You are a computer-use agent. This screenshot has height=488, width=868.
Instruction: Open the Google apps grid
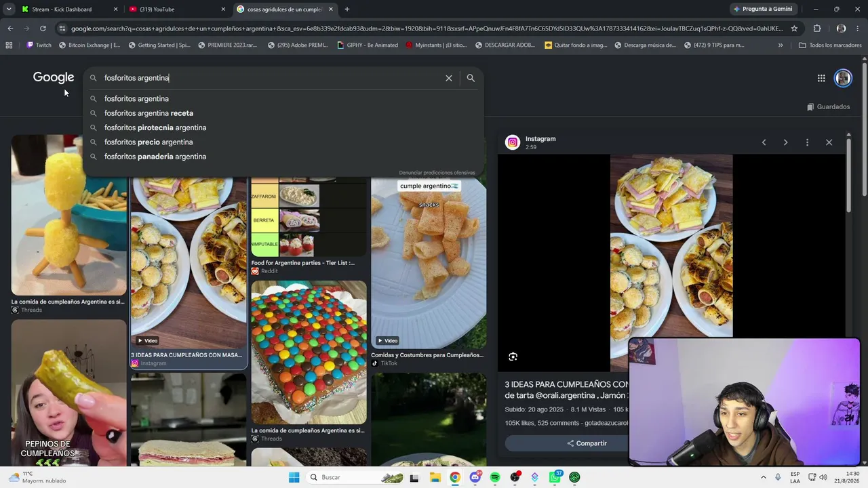(x=821, y=78)
